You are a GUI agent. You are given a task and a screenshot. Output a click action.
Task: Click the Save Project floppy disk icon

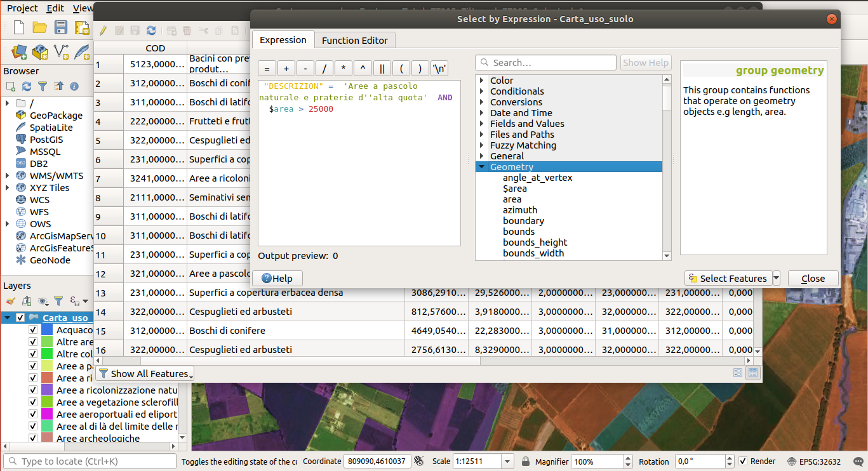tap(61, 27)
